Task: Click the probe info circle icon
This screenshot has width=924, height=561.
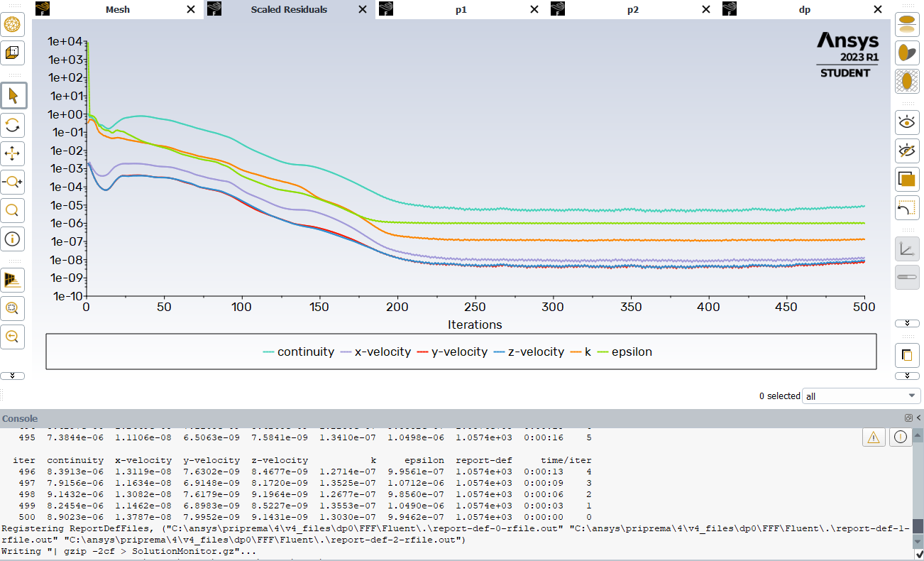Action: (x=12, y=239)
